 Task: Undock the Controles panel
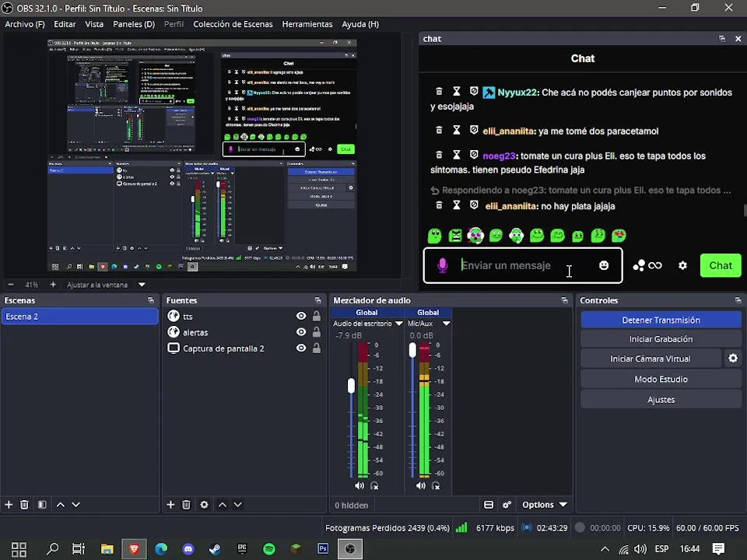pyautogui.click(x=738, y=300)
